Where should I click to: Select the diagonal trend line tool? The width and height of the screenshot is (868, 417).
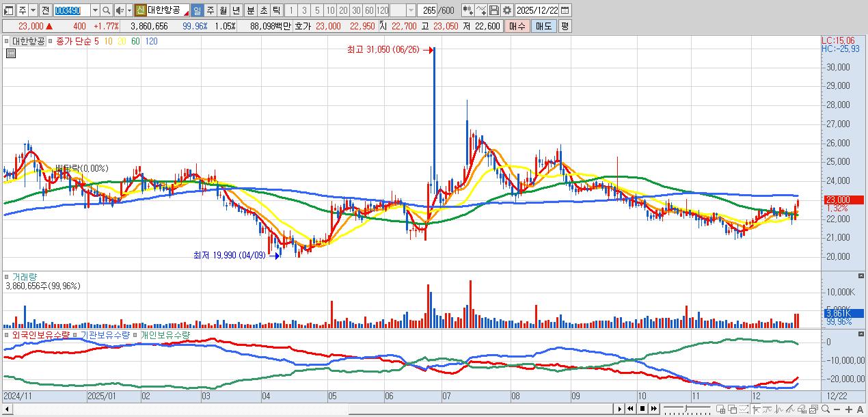pos(790,409)
